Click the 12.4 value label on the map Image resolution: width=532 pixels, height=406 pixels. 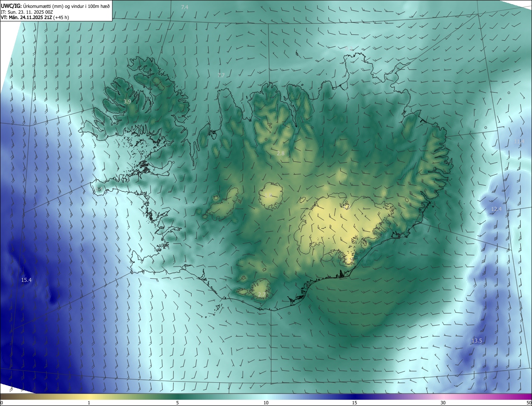click(x=496, y=209)
